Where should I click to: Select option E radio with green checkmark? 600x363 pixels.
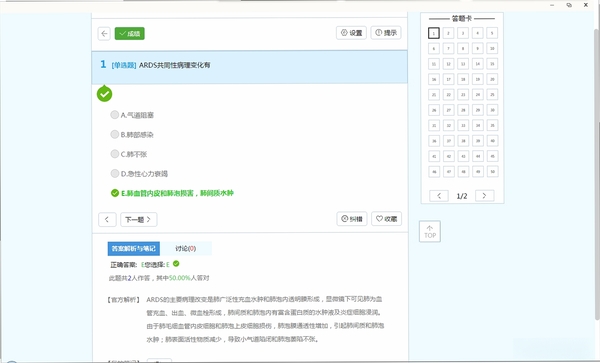115,193
